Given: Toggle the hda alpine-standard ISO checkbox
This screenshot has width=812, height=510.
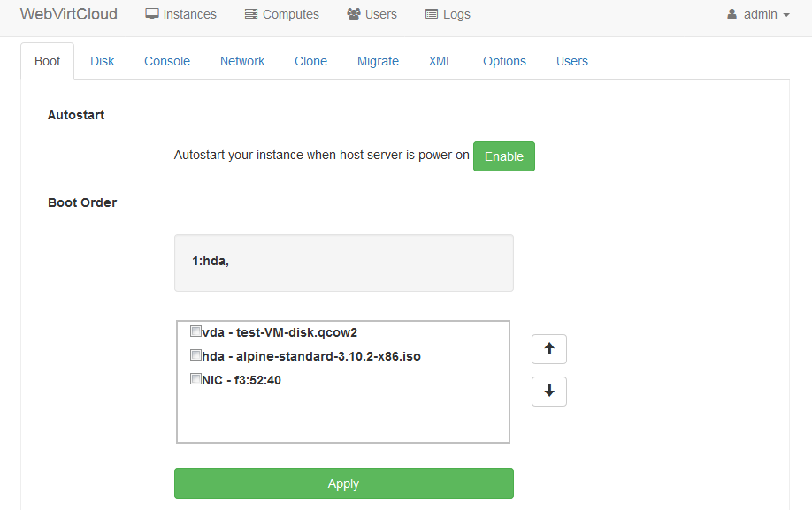Looking at the screenshot, I should click(x=195, y=355).
